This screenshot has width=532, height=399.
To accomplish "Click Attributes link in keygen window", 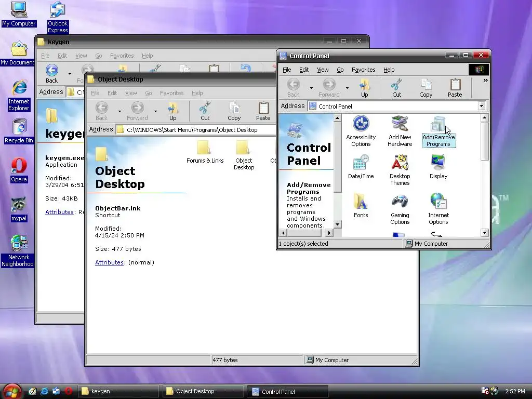I will click(59, 212).
